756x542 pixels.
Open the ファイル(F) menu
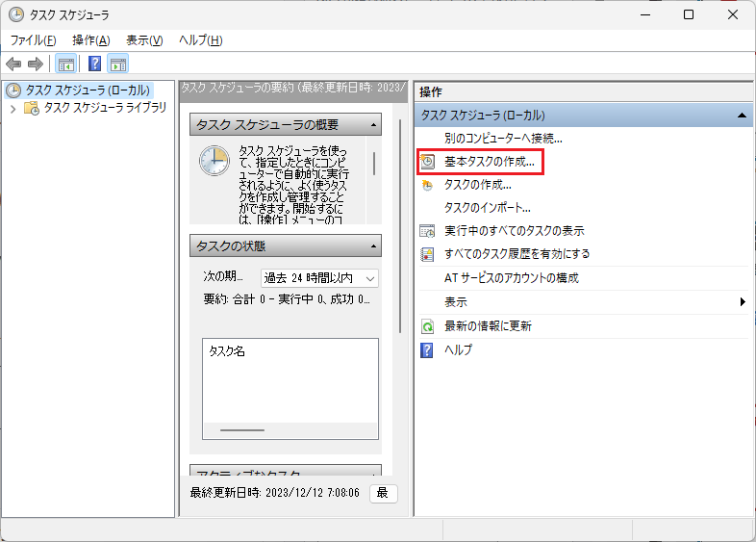pos(34,40)
